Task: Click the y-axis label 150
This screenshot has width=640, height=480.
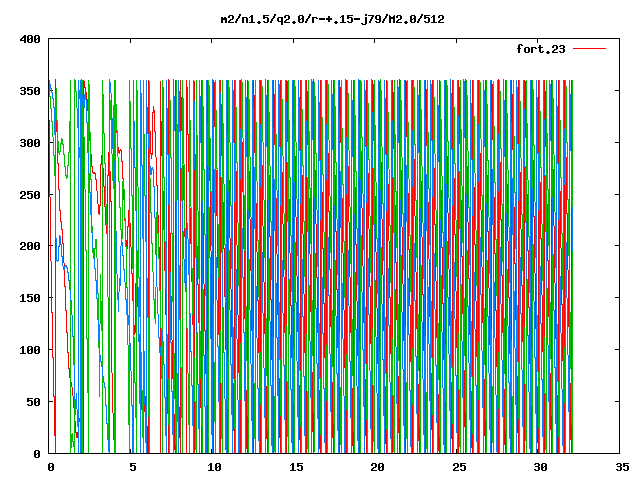Action: 30,298
